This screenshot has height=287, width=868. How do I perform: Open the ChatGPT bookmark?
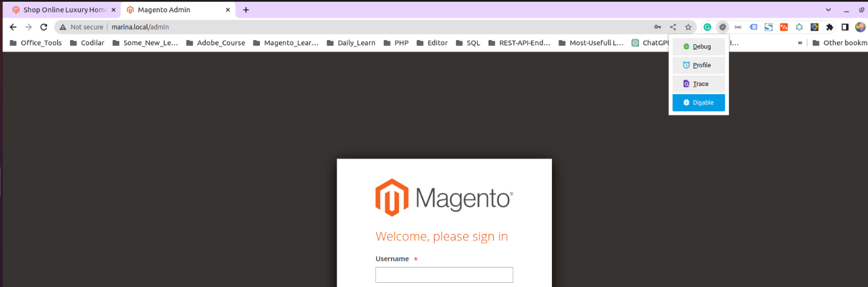tap(649, 43)
